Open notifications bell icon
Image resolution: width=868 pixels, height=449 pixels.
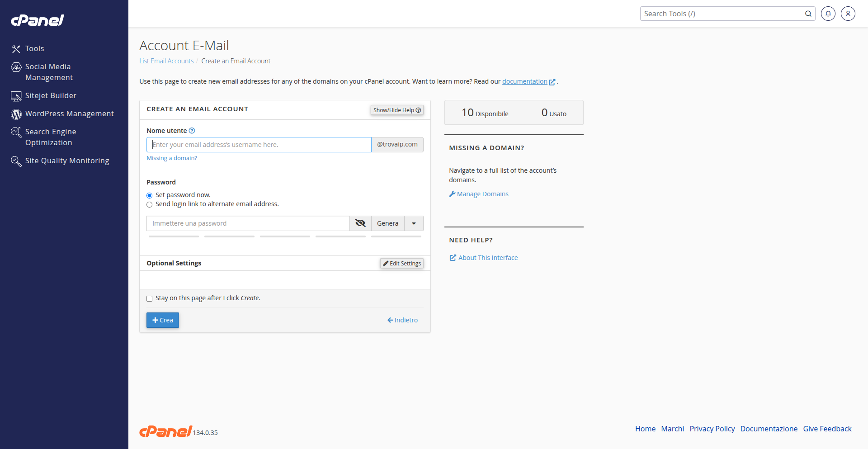[x=828, y=14]
